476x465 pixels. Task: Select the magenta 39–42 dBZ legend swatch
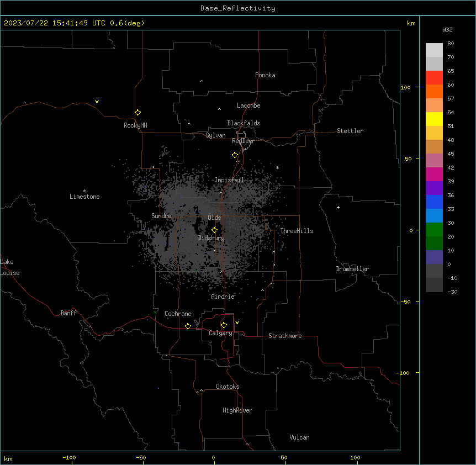pyautogui.click(x=434, y=174)
